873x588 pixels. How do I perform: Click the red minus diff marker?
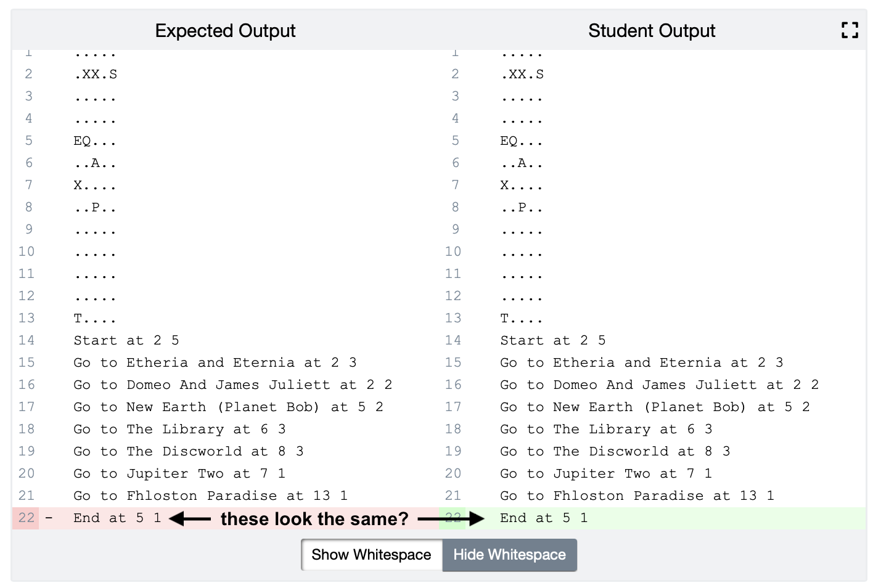[x=49, y=518]
